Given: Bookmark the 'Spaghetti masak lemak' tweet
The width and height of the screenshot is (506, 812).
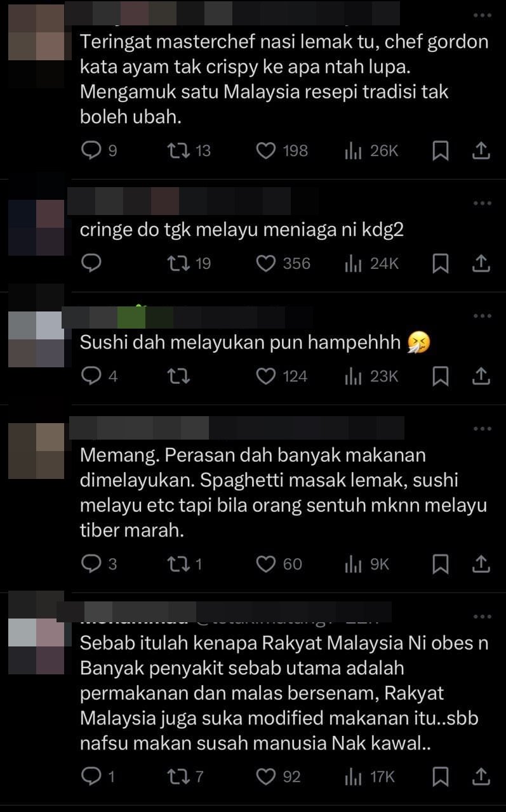Looking at the screenshot, I should click(441, 564).
